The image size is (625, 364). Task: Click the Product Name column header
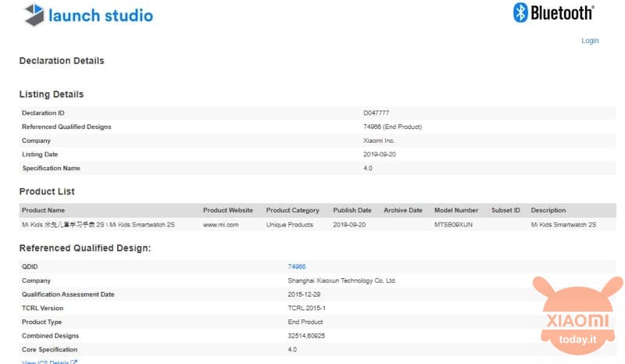(x=43, y=210)
